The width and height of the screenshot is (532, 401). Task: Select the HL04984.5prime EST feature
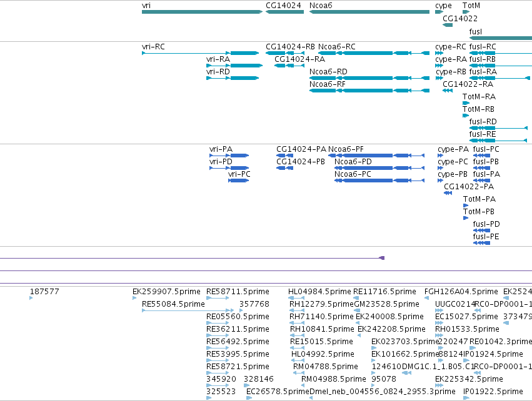tap(296, 297)
